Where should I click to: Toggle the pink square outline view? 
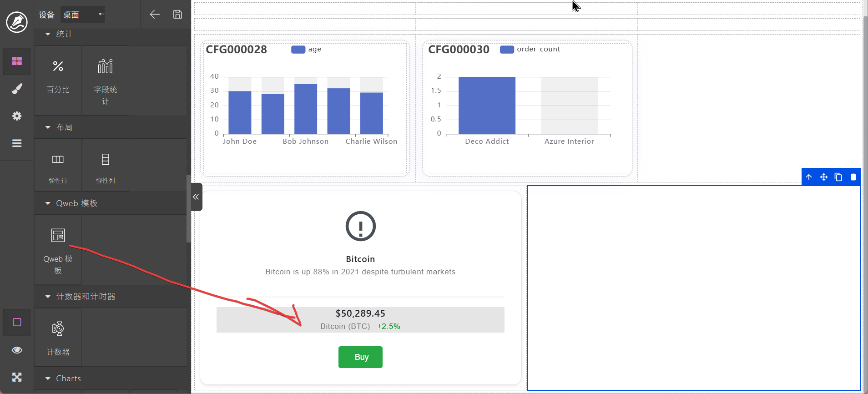point(17,323)
